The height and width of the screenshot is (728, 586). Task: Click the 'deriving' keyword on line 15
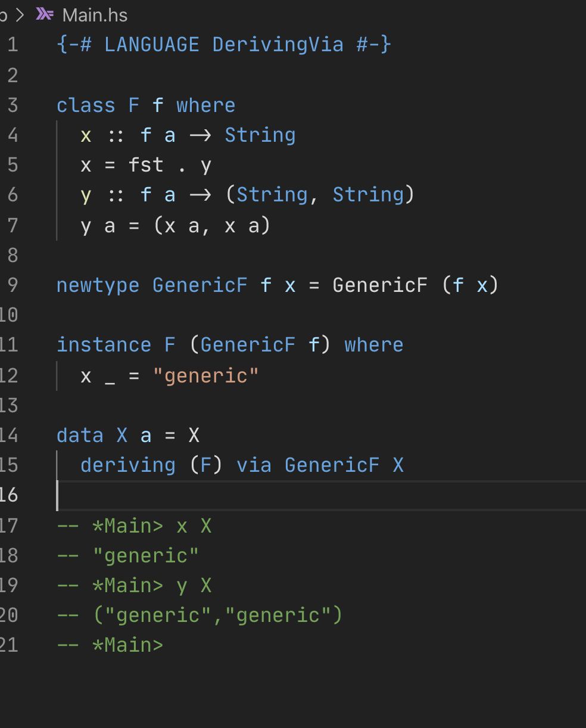click(x=128, y=465)
